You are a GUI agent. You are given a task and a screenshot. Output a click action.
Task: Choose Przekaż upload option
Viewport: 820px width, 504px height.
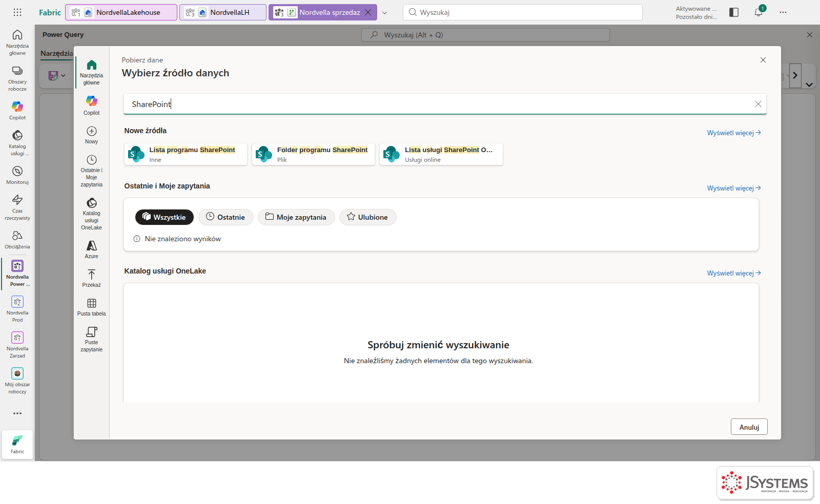92,279
